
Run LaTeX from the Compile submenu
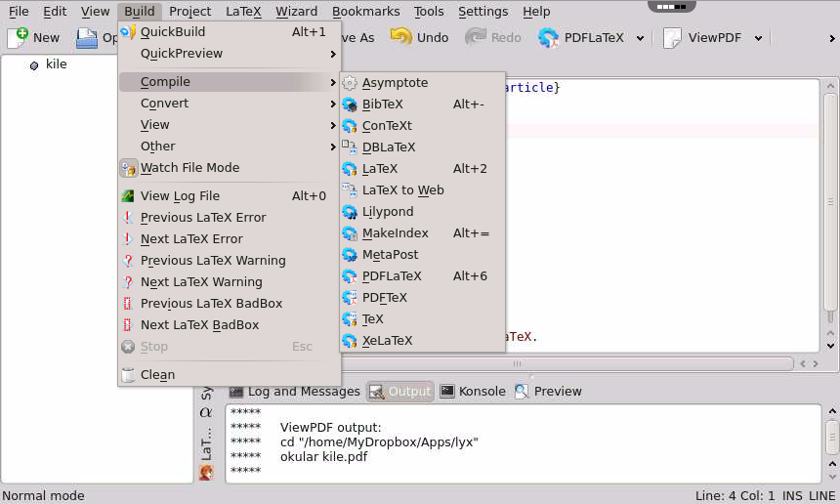click(x=422, y=169)
